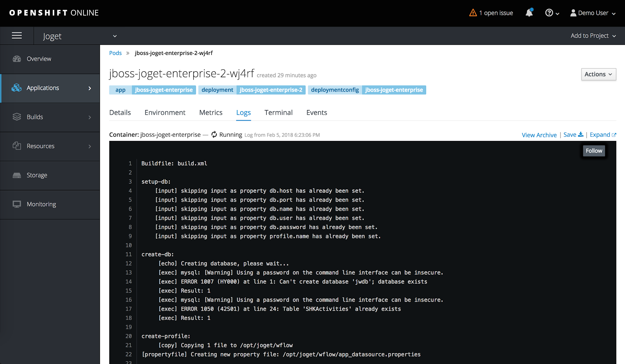Click the deployment jboss-joget-enterprise-2 label value

(x=271, y=90)
